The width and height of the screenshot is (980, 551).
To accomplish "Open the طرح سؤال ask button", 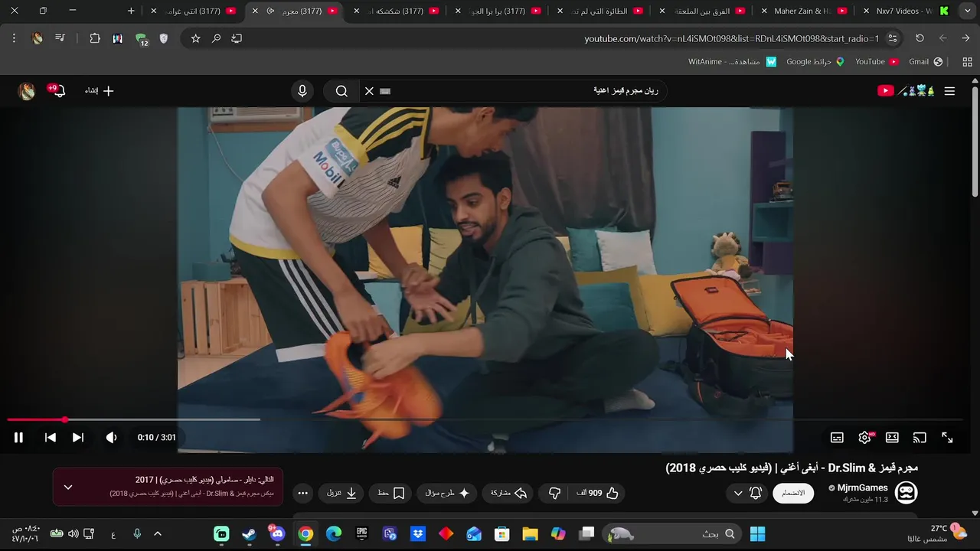I will point(447,494).
